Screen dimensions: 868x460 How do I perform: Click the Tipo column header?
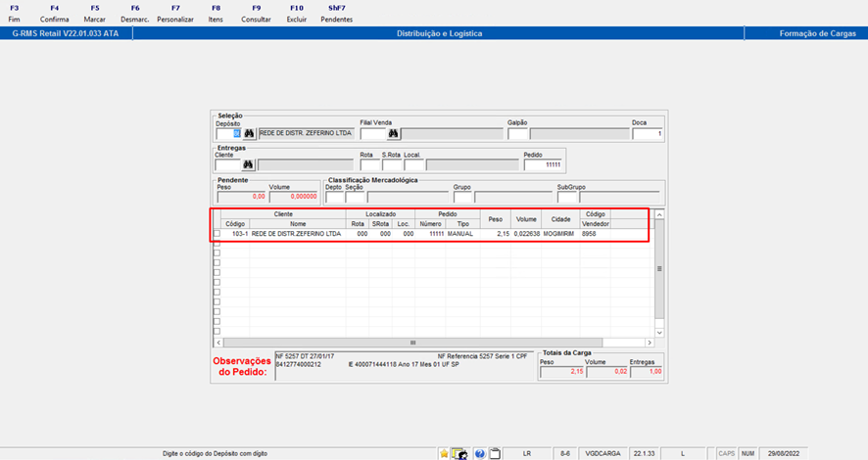462,224
